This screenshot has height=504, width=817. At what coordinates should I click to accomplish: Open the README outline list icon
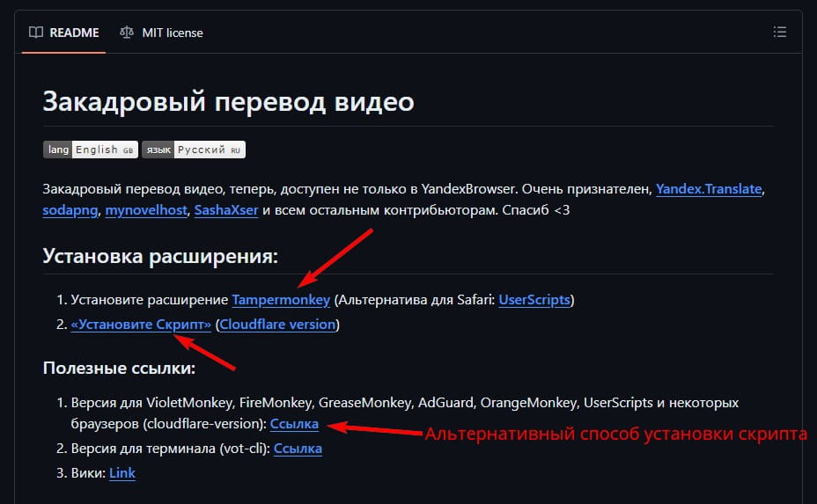(x=779, y=32)
